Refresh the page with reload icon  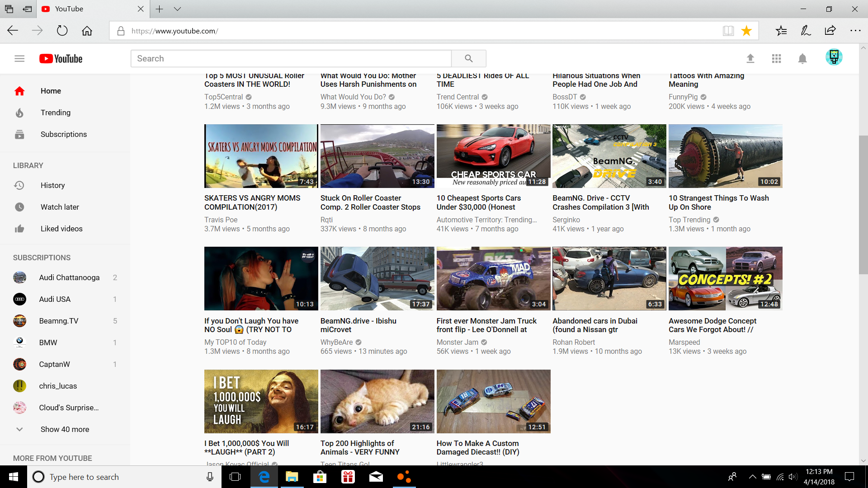[62, 31]
